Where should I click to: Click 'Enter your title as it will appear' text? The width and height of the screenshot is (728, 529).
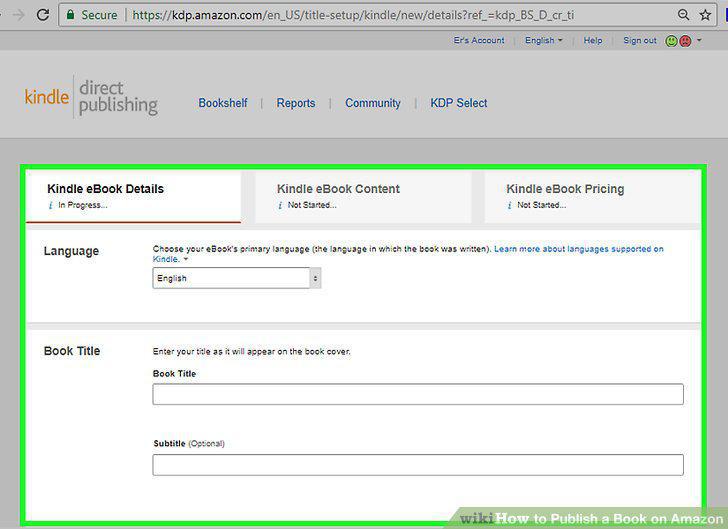252,352
